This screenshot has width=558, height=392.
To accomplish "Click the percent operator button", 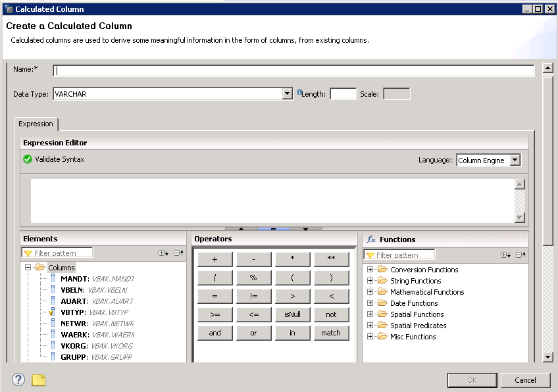I will tap(254, 278).
